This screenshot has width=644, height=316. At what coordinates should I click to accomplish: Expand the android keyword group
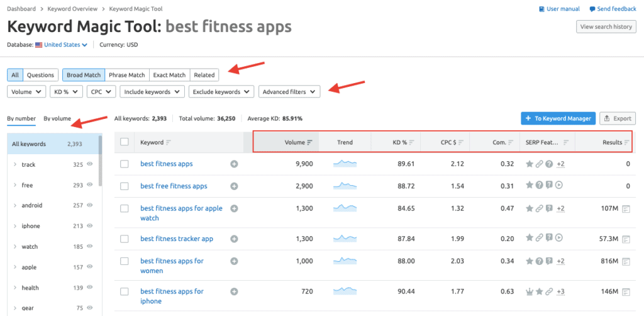pyautogui.click(x=14, y=205)
